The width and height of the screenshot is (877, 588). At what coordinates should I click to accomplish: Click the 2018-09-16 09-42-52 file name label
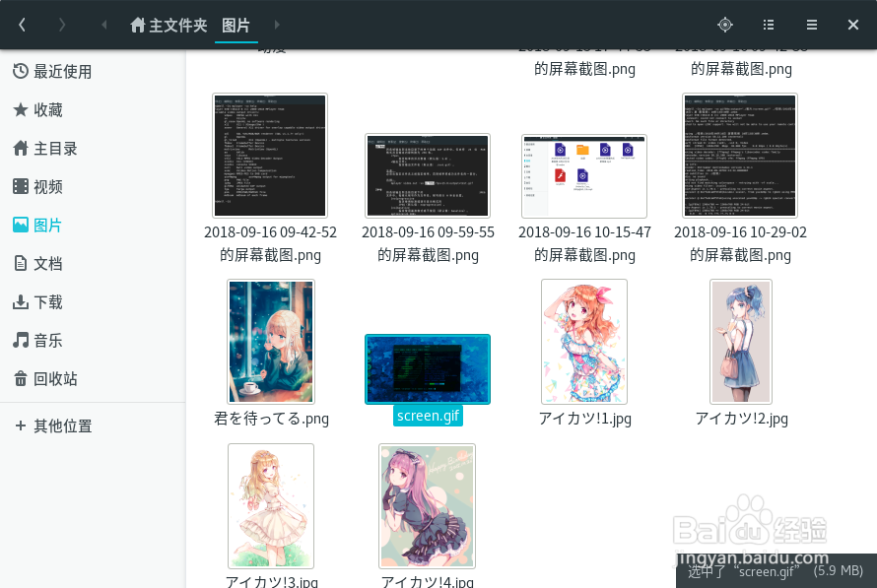pos(270,243)
